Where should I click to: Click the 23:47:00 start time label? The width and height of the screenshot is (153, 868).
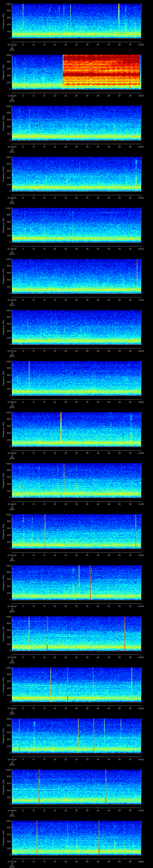point(12,861)
